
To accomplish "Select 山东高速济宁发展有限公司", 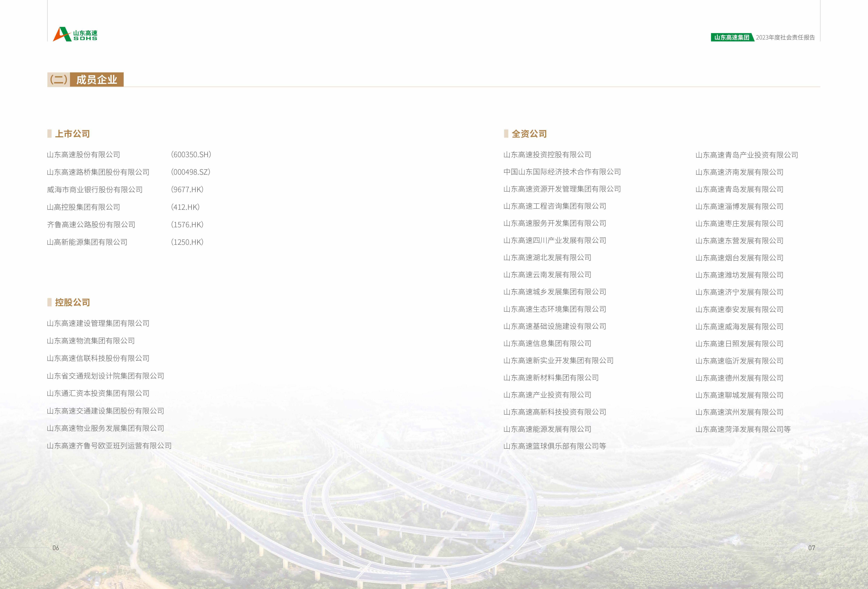I will pos(740,292).
